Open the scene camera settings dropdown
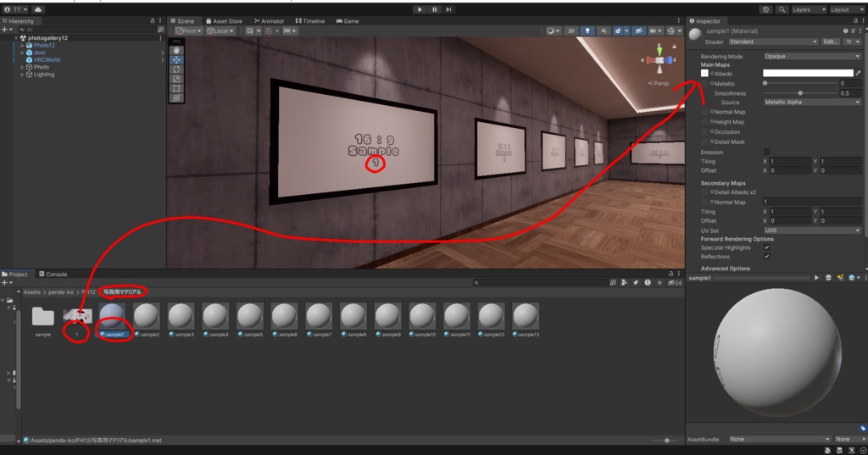The height and width of the screenshot is (455, 868). (655, 31)
